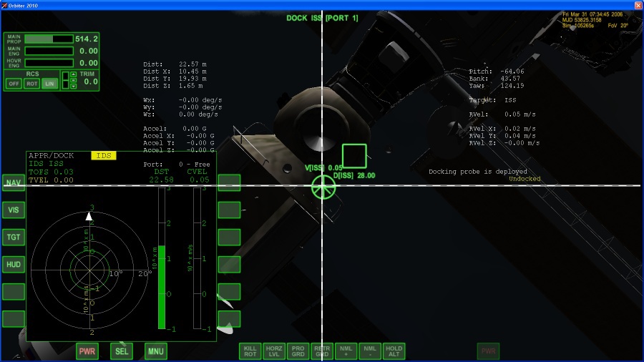
Task: Click the VIS MFD button
Action: click(14, 210)
